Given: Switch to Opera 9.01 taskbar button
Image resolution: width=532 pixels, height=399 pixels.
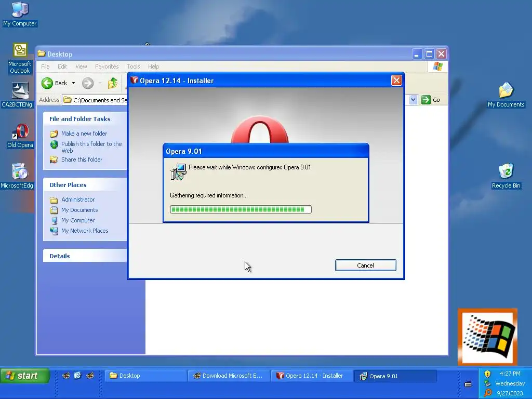Looking at the screenshot, I should 395,376.
